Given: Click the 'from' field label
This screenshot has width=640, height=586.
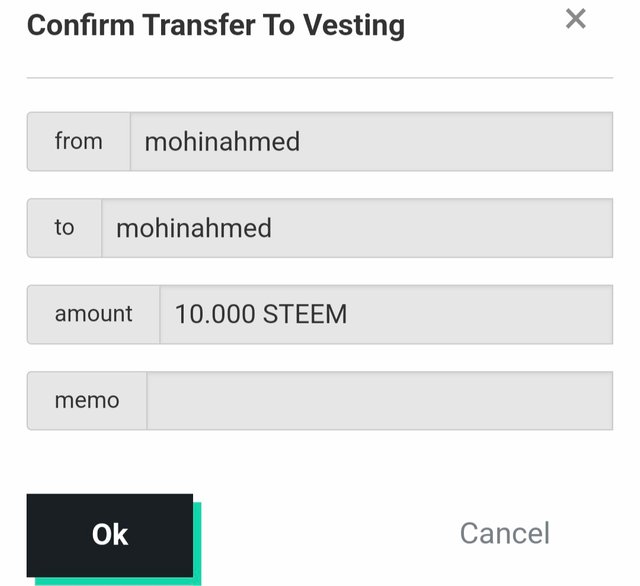Looking at the screenshot, I should 78,142.
